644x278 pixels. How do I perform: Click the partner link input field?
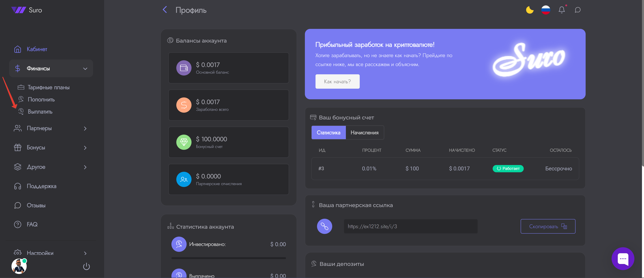pyautogui.click(x=410, y=226)
